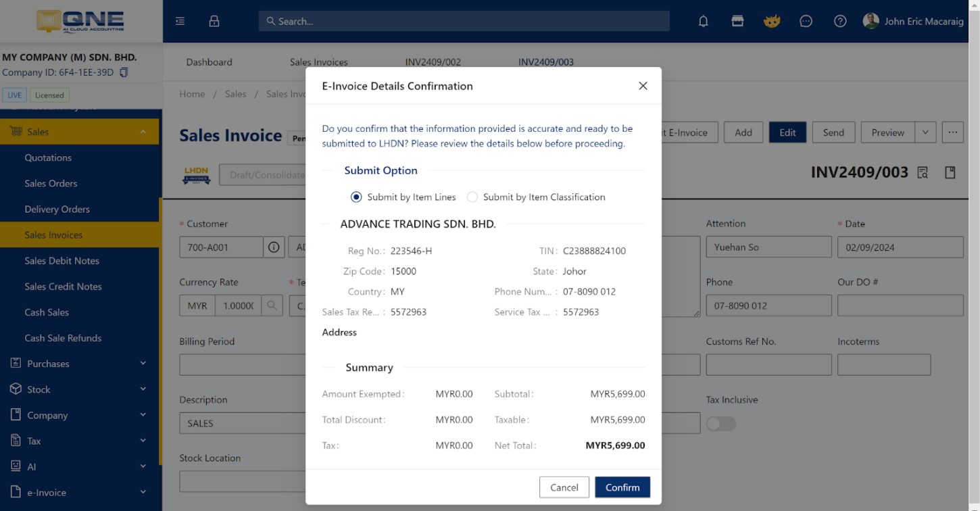
Task: Expand the Purchases section in sidebar
Action: [x=79, y=364]
